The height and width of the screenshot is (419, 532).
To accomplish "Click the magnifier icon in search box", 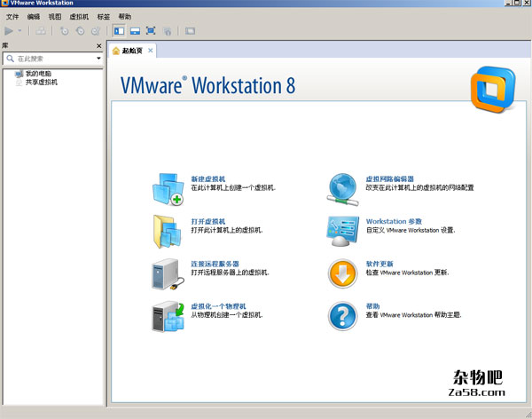I will [10, 59].
